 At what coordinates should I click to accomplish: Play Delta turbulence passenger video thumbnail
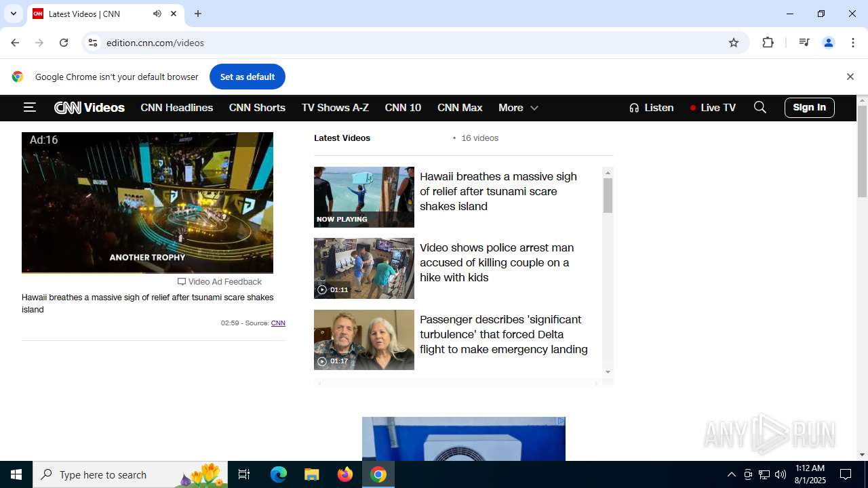364,340
